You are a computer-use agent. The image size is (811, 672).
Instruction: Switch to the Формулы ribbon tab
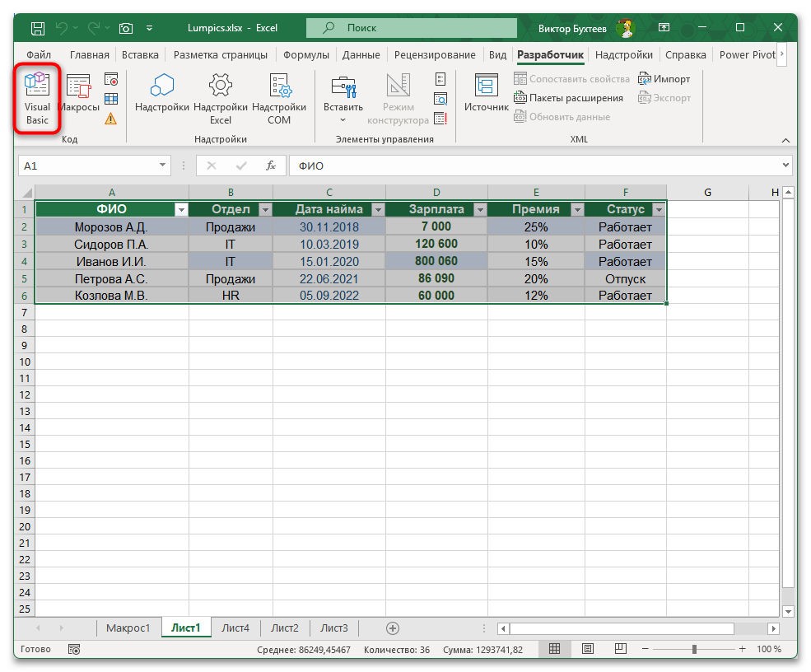pos(305,54)
